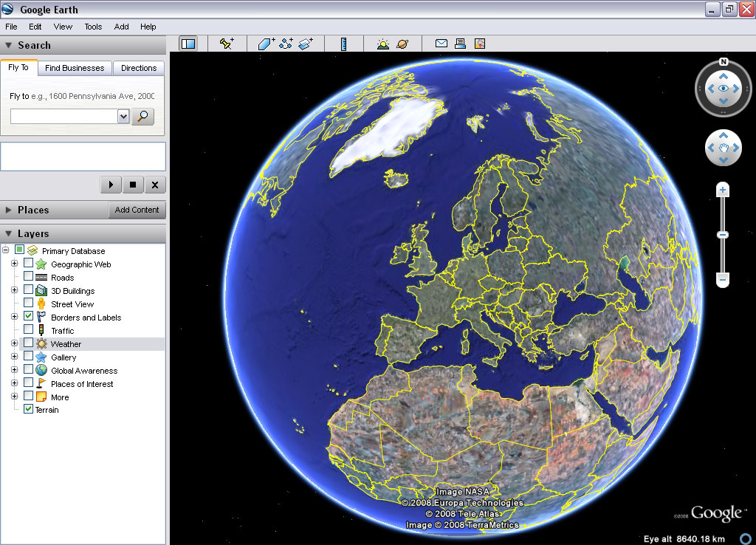
Task: Clear the search results with X button
Action: 155,185
